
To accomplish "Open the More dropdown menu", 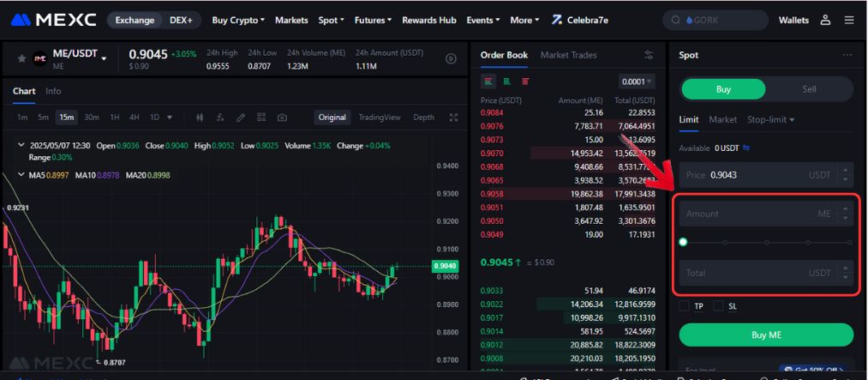I will click(x=524, y=20).
